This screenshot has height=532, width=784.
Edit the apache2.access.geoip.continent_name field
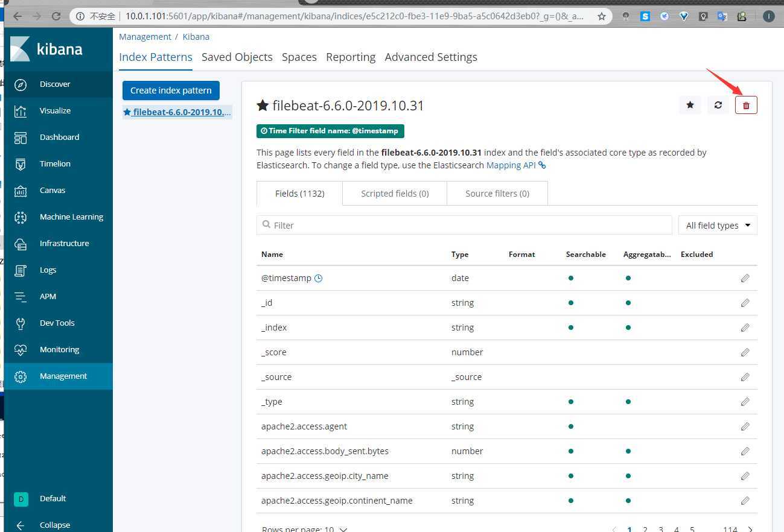point(745,501)
